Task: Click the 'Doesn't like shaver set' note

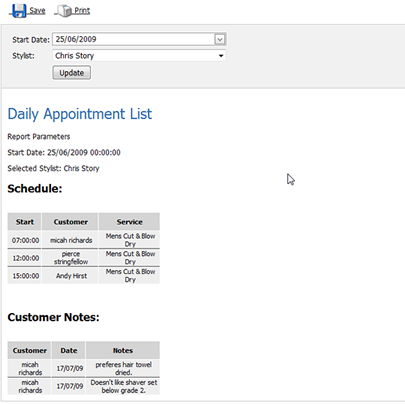Action: click(123, 386)
